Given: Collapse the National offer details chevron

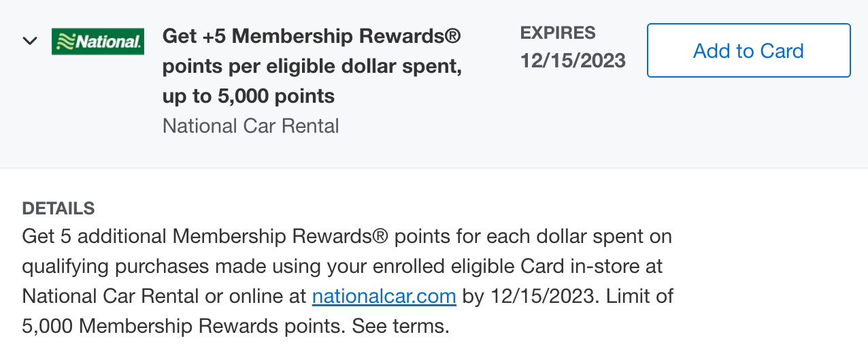Looking at the screenshot, I should (29, 41).
